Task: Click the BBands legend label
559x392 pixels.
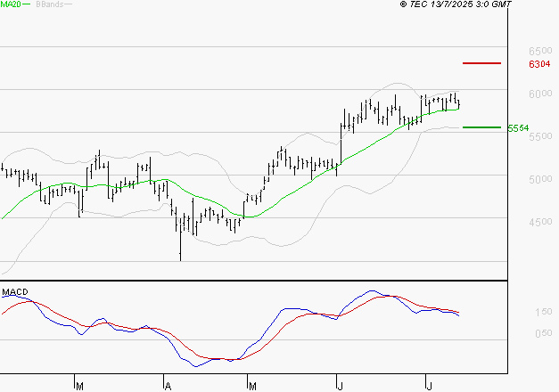Action: pyautogui.click(x=48, y=4)
